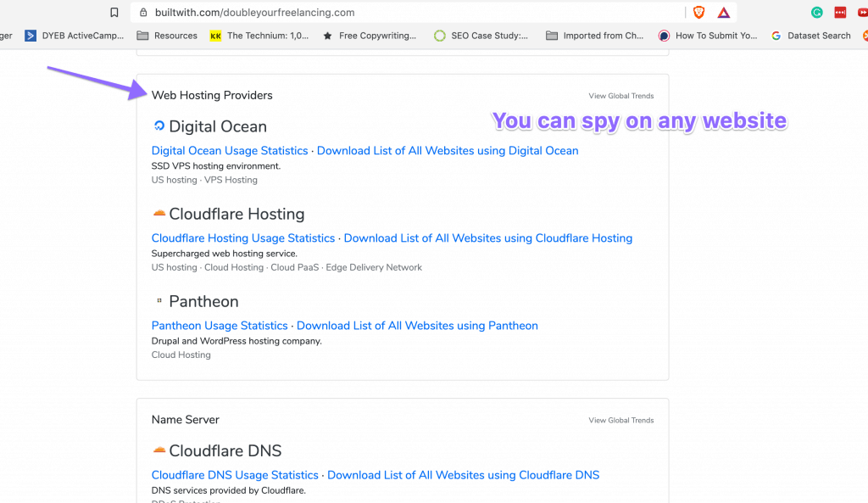Screen dimensions: 868x503
Task: View Global Trends for Name Server
Action: pyautogui.click(x=621, y=421)
